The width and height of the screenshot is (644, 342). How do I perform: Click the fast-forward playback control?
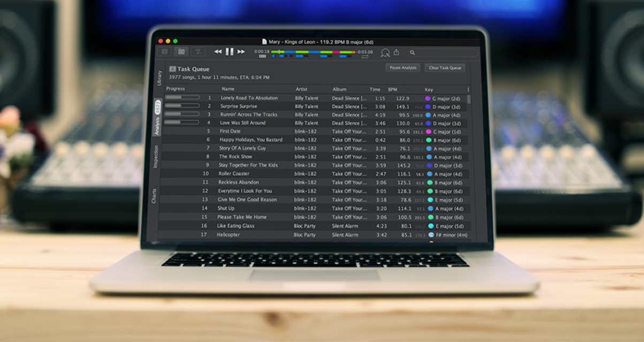[x=241, y=52]
